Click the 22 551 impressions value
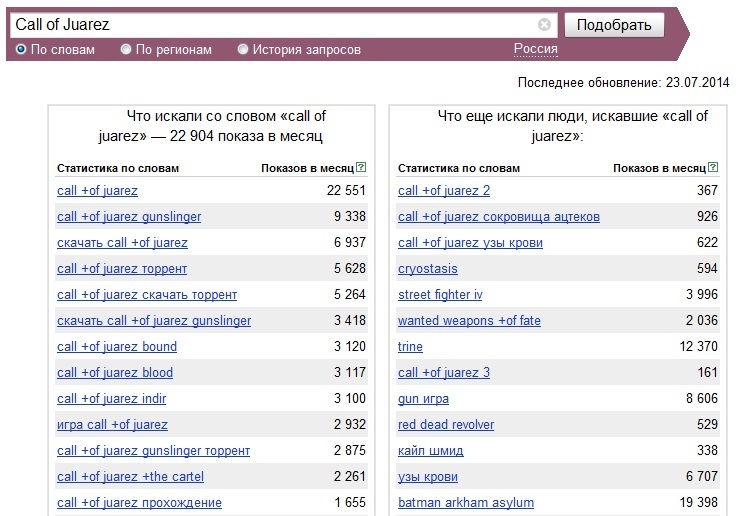740x516 pixels. pyautogui.click(x=346, y=190)
